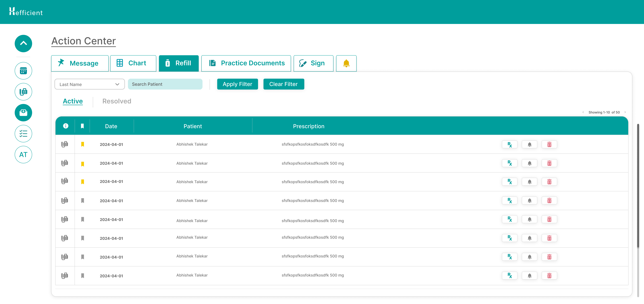Open the calendar sidebar icon
This screenshot has height=304, width=644.
(23, 71)
